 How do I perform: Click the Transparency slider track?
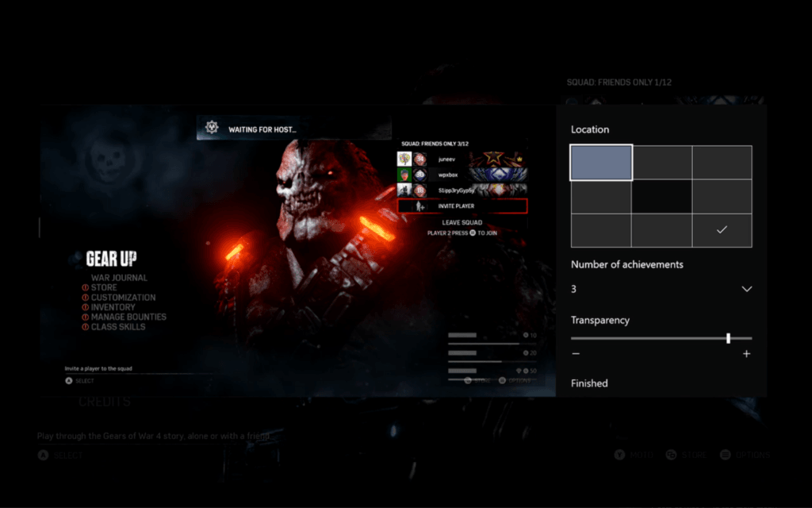point(661,338)
